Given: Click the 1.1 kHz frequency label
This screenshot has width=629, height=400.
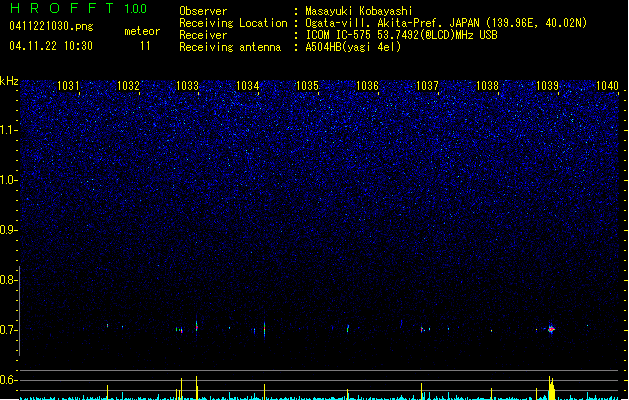Looking at the screenshot, I should [8, 130].
